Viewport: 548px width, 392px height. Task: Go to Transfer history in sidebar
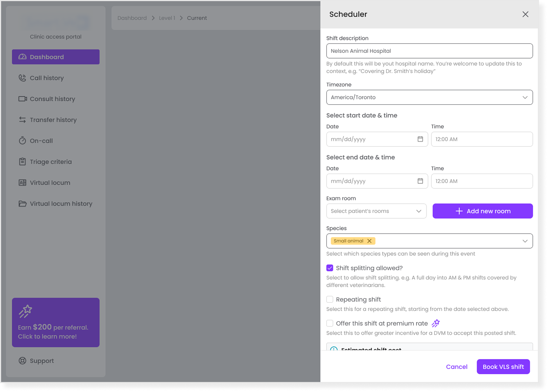[53, 120]
